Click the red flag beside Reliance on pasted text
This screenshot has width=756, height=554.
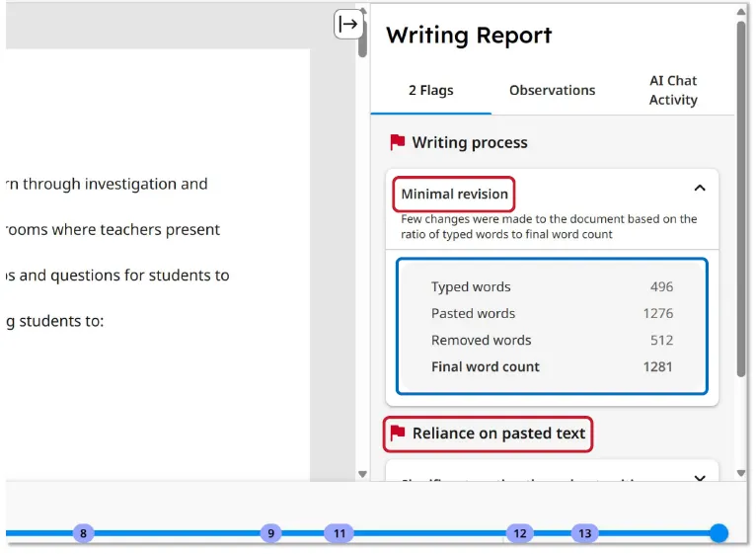[398, 433]
